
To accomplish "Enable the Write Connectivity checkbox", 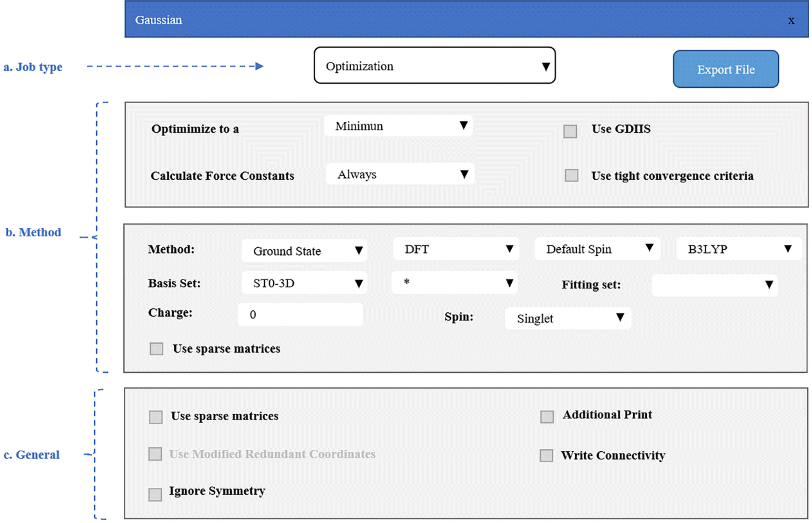I will point(546,456).
